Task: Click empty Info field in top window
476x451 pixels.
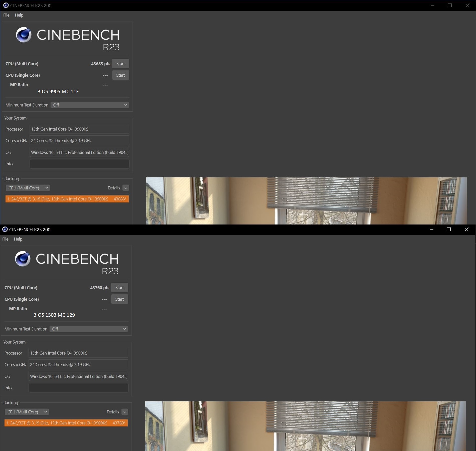Action: (x=79, y=164)
